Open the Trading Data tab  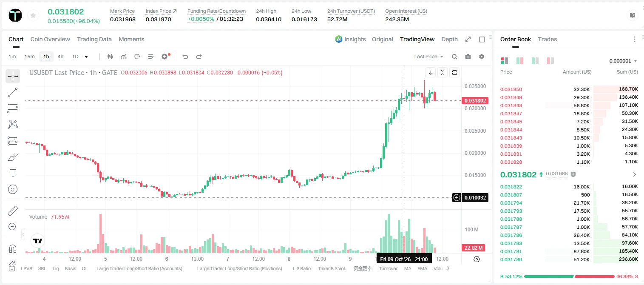(x=94, y=39)
